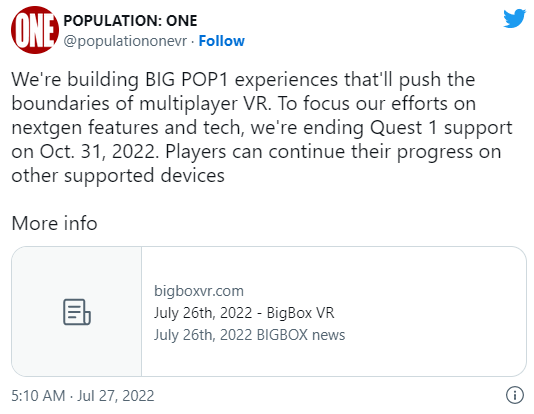Click the 'Quest 1 support' phrase
The image size is (534, 414).
pos(441,128)
